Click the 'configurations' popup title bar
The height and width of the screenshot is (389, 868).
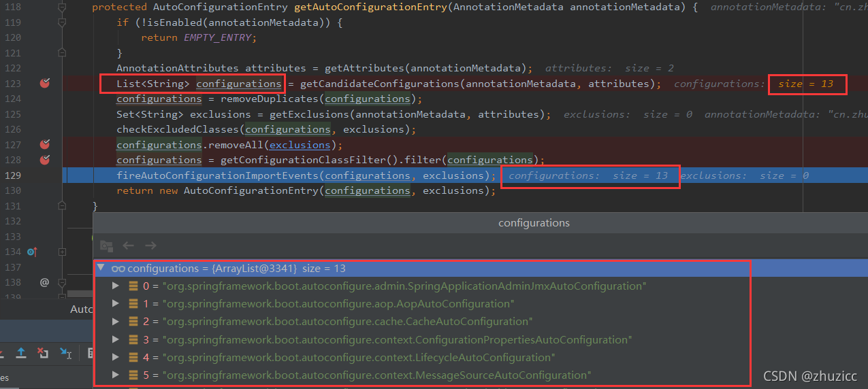pyautogui.click(x=480, y=222)
